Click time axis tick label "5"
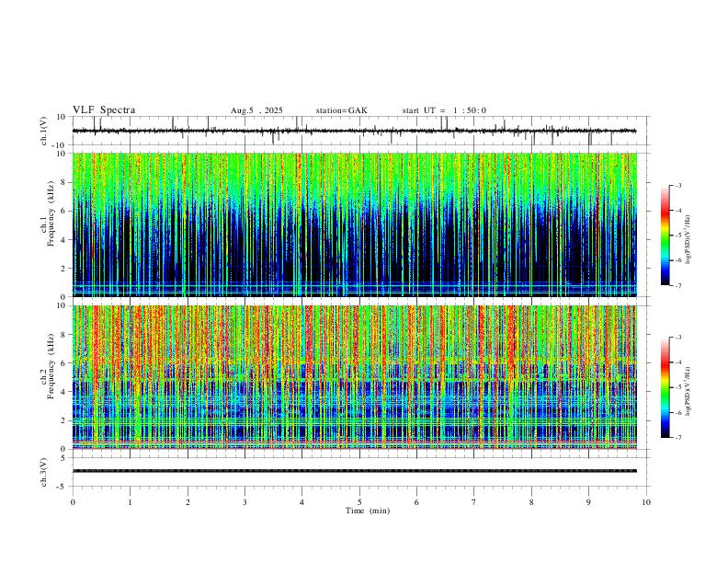 coord(359,502)
